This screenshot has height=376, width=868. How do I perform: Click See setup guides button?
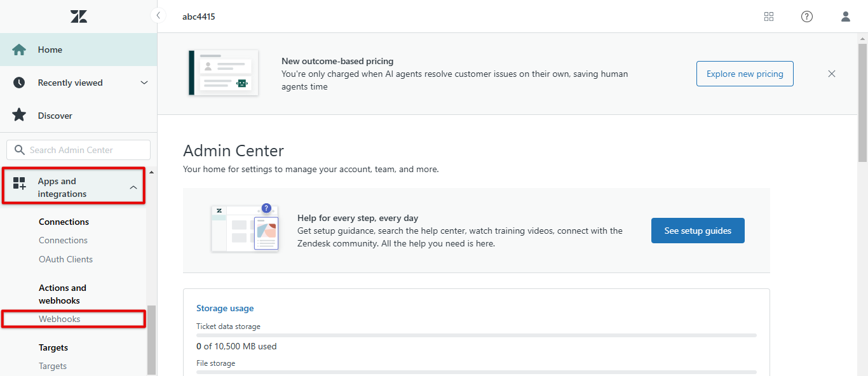(698, 231)
